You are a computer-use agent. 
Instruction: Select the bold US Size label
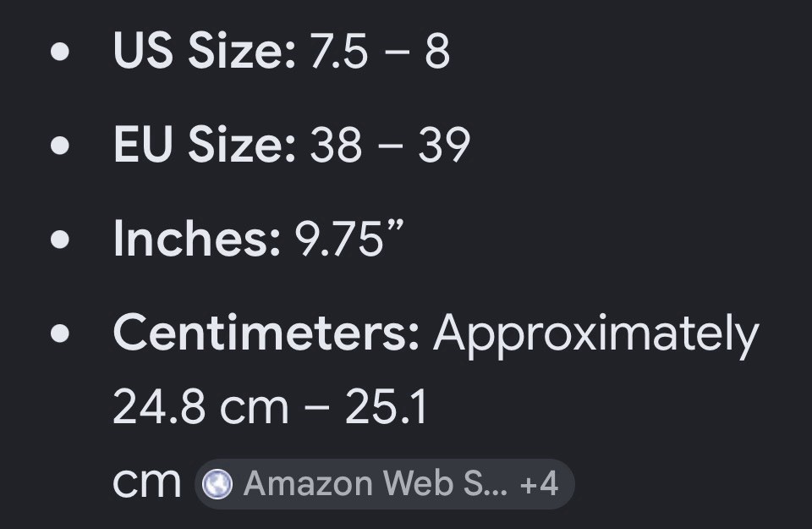[205, 50]
